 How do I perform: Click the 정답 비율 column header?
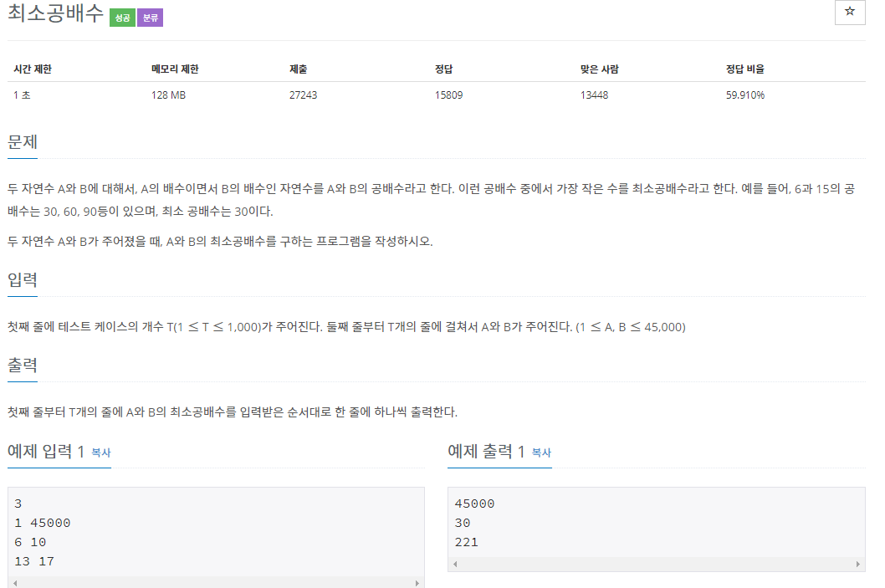click(745, 69)
